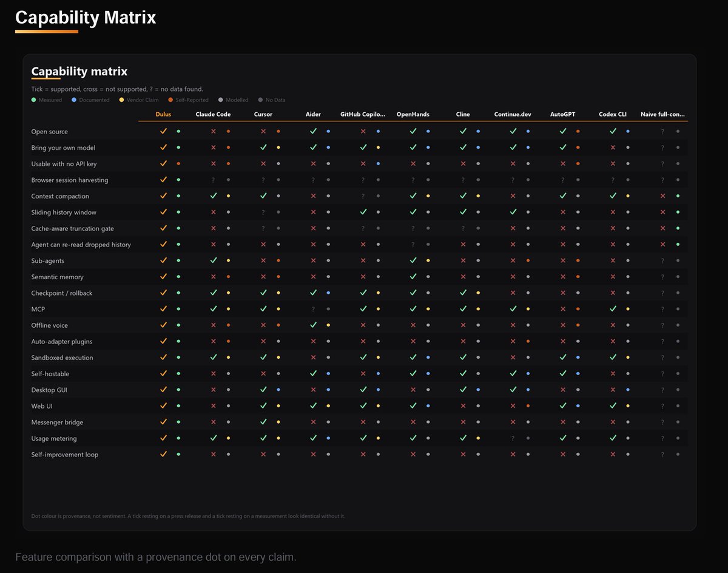Click the Claude Code cross for Open source
This screenshot has height=573, width=728.
pyautogui.click(x=214, y=131)
